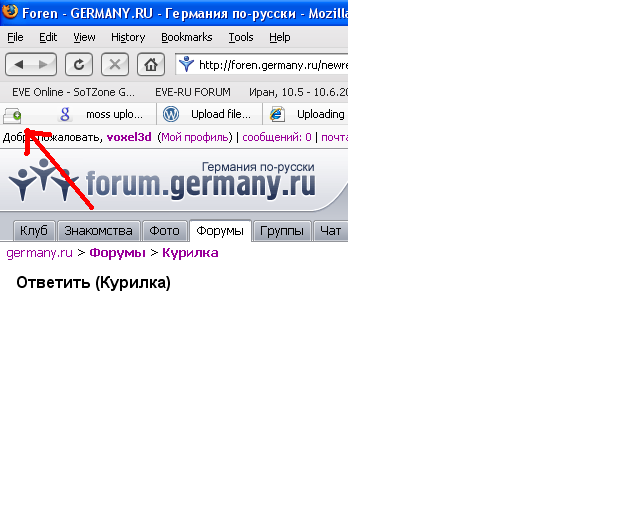The image size is (640, 512).
Task: Follow the Курилка breadcrumb link
Action: point(190,253)
